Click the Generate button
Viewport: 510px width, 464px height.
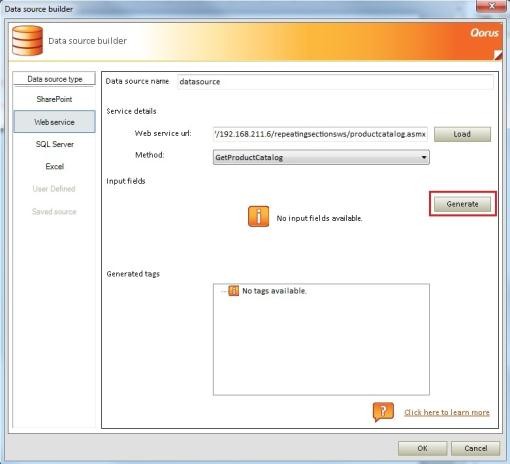[462, 204]
